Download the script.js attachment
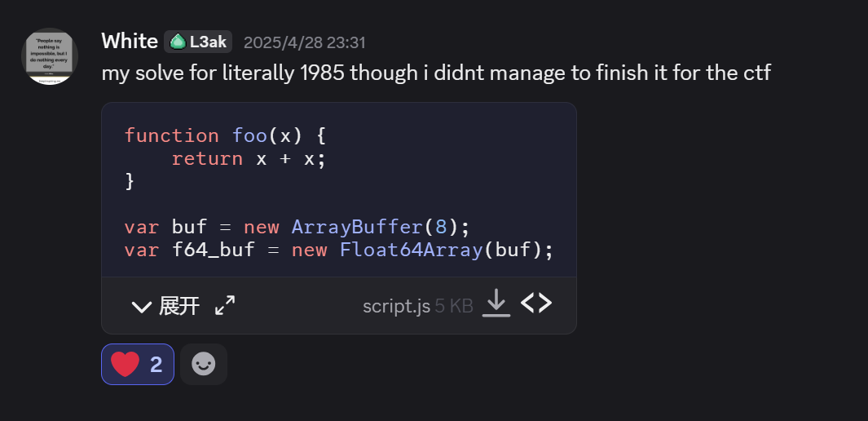Image resolution: width=868 pixels, height=421 pixels. point(496,303)
